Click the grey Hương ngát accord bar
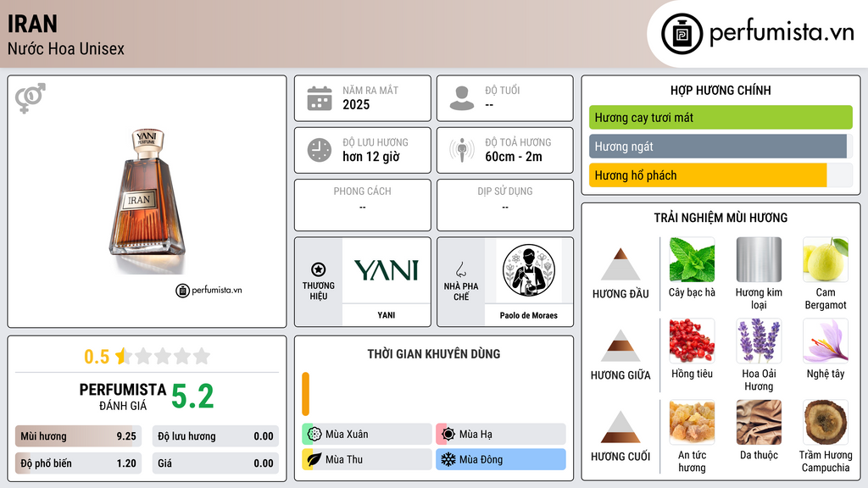The width and height of the screenshot is (868, 488). tap(718, 147)
